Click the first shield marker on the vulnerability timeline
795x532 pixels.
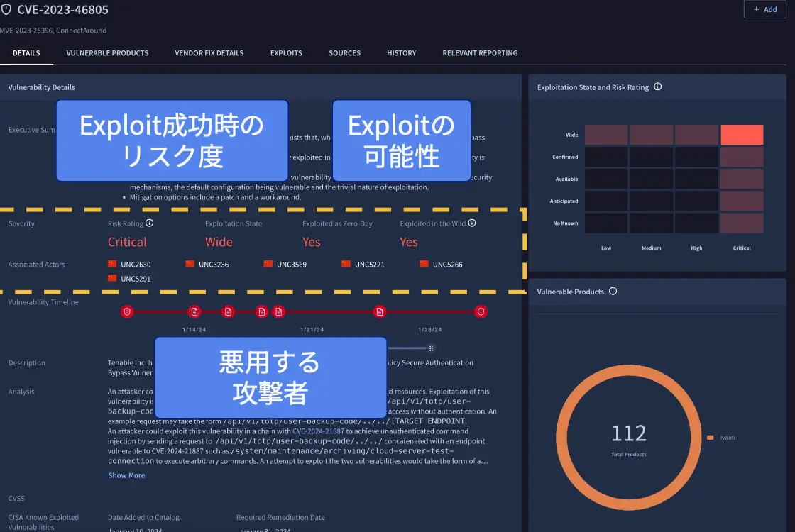coord(127,311)
